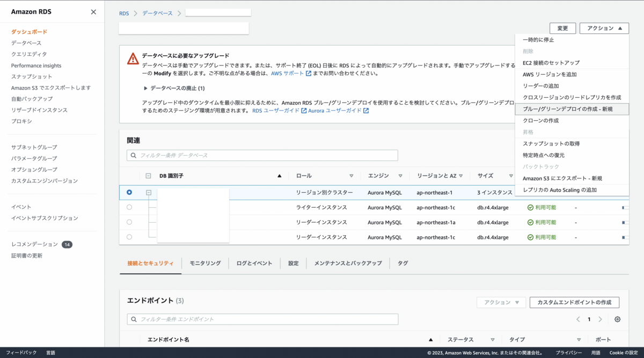This screenshot has height=358, width=644.
Task: Choose AWS リージョンを追加 menu item
Action: point(572,75)
